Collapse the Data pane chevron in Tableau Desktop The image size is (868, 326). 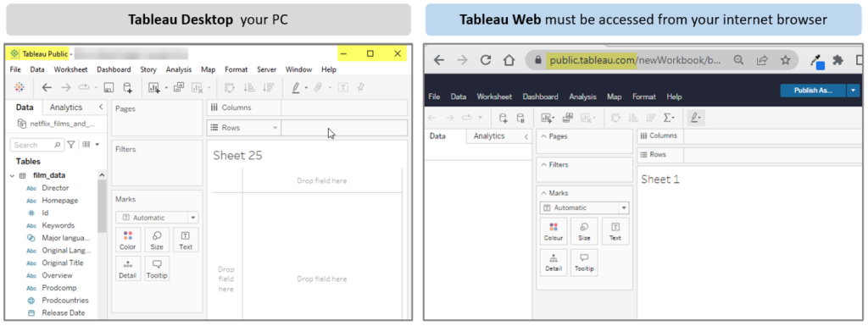coord(101,108)
